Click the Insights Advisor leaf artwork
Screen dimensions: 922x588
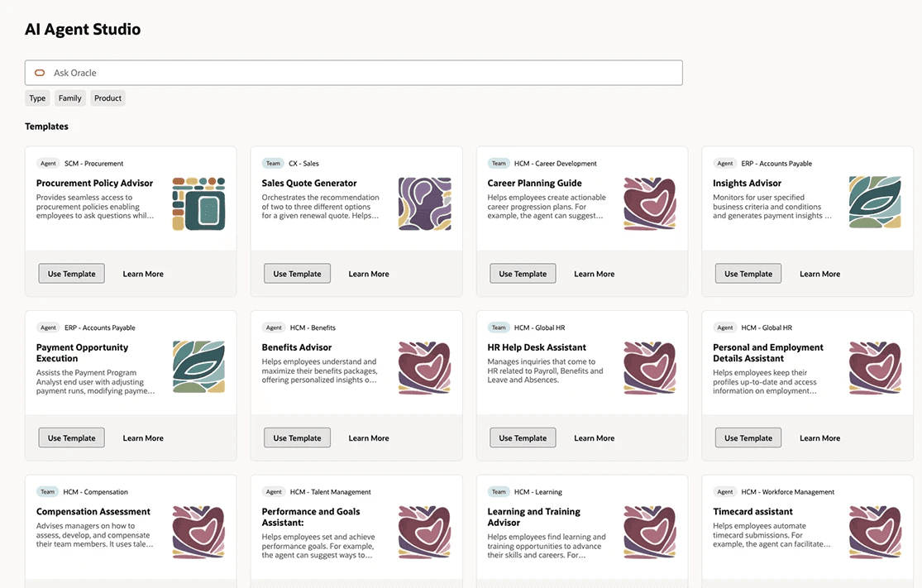coord(875,202)
